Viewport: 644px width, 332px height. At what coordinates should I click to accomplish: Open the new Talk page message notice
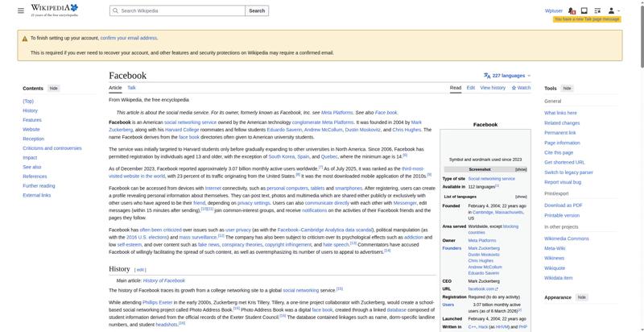click(x=587, y=19)
